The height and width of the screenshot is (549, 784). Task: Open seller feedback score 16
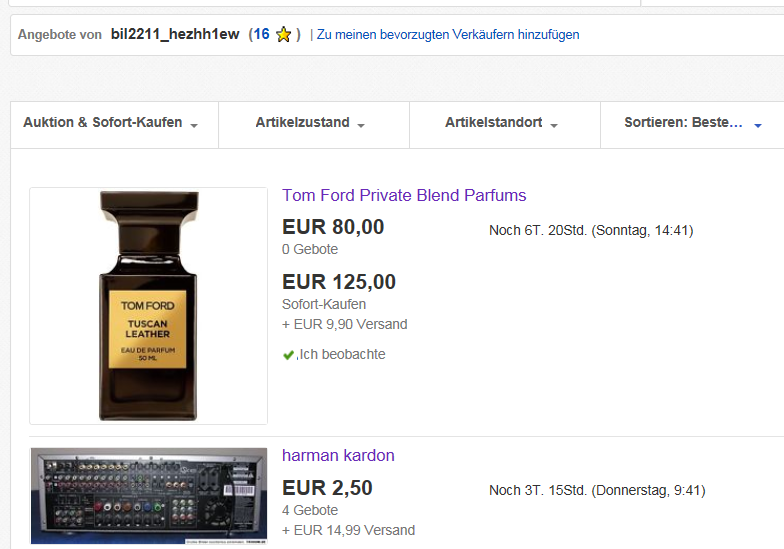point(261,34)
